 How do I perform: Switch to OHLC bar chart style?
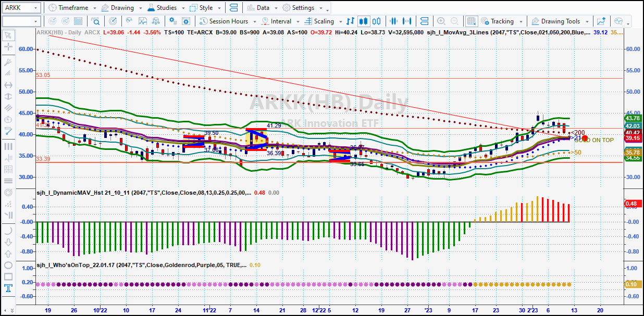tap(351, 21)
